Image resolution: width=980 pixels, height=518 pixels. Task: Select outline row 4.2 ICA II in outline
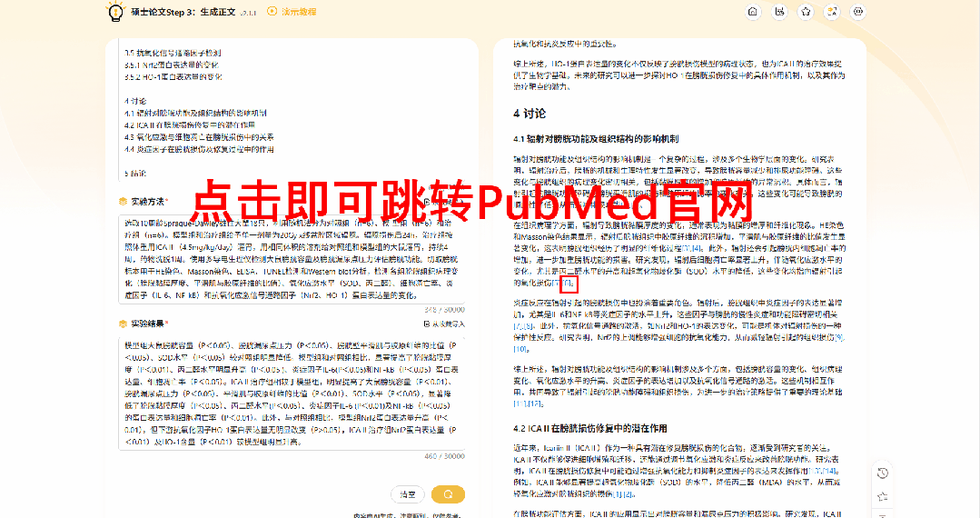tap(190, 125)
